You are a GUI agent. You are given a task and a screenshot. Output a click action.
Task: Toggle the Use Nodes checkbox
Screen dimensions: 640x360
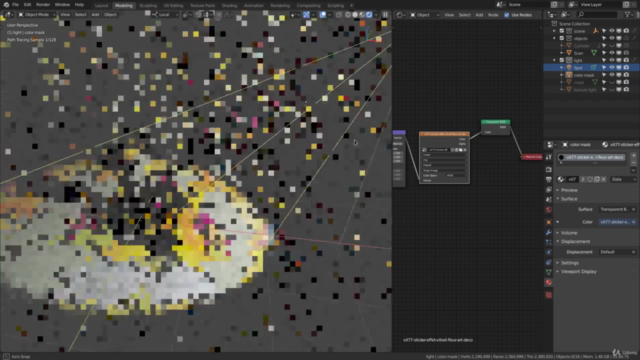507,15
